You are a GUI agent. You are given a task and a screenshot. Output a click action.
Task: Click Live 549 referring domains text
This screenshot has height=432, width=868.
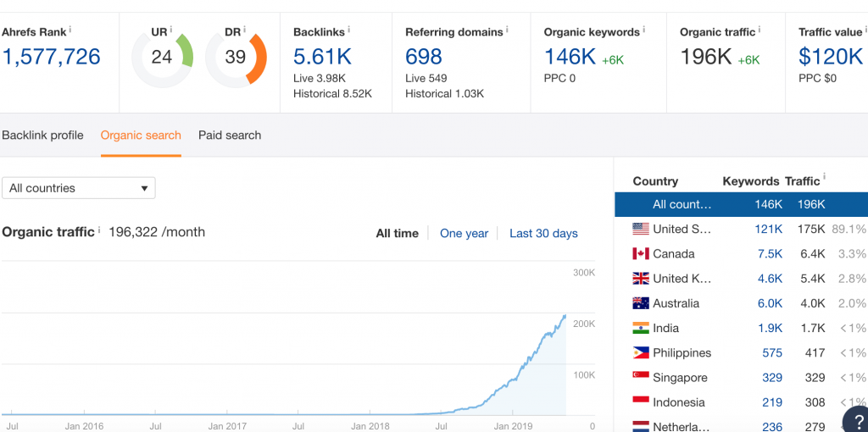[426, 78]
